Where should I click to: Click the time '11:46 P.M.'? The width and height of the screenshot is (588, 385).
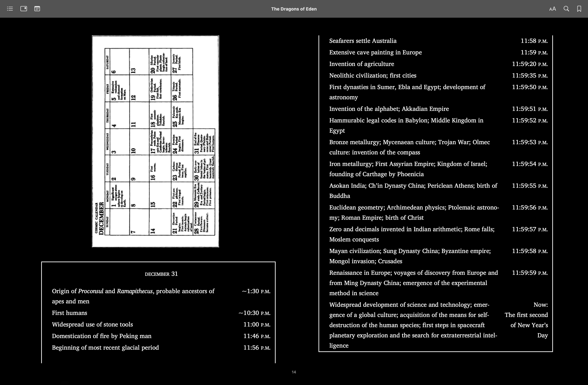[x=257, y=336]
